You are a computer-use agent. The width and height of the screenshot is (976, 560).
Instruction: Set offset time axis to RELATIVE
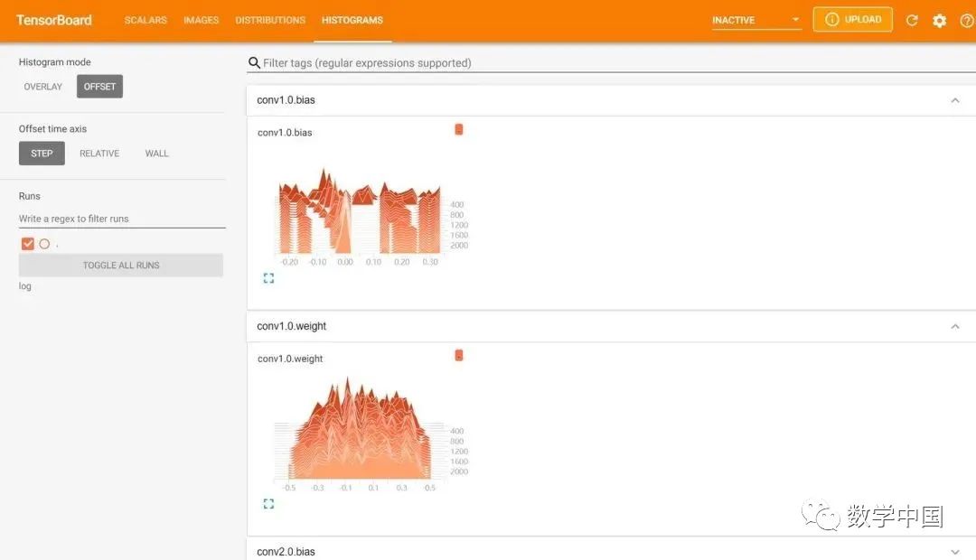99,153
